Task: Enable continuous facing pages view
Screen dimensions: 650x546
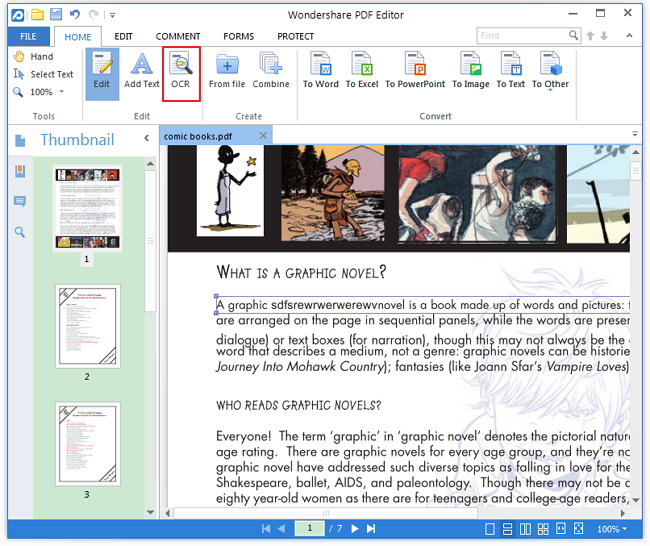Action: pyautogui.click(x=543, y=529)
